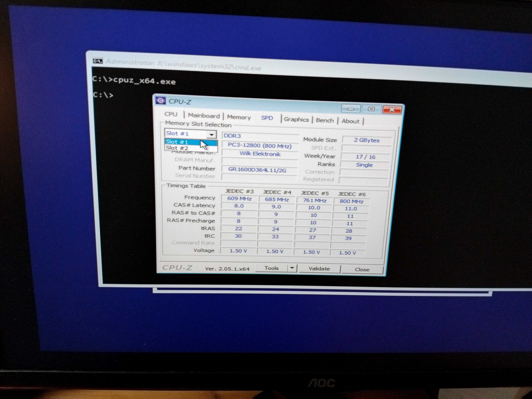Image resolution: width=532 pixels, height=399 pixels.
Task: Click the CAS# Latency 8.0 cell
Action: pos(239,206)
